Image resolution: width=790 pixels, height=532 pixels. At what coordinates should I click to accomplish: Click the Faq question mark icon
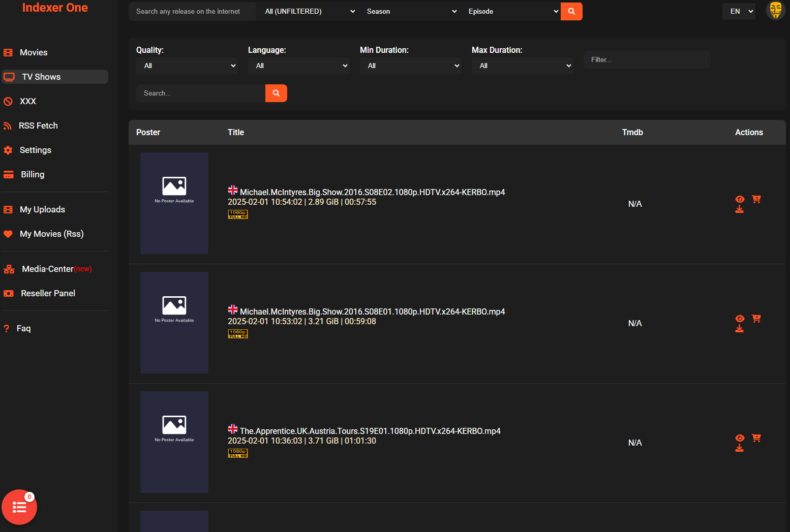(x=7, y=328)
